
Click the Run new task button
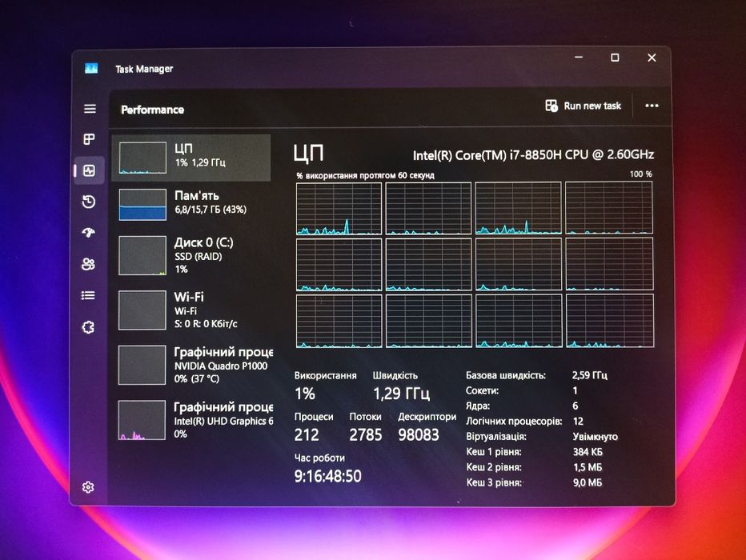click(583, 106)
